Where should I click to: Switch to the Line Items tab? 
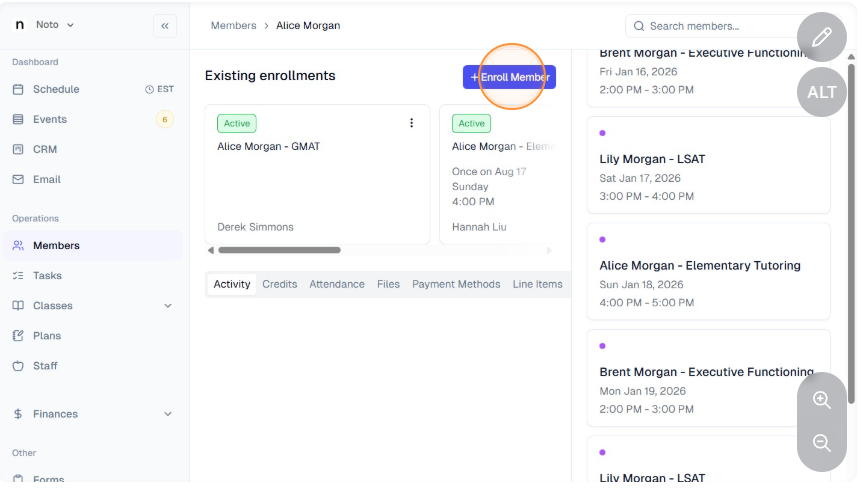[x=538, y=284]
